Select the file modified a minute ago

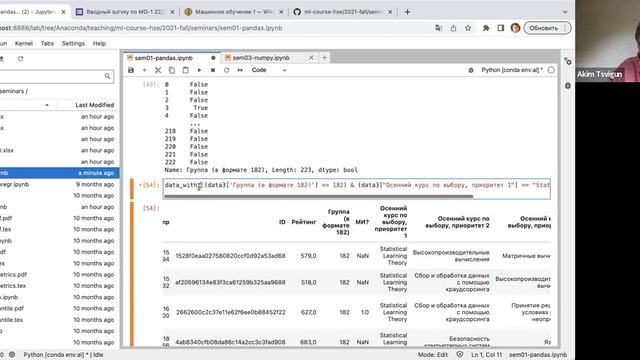click(60, 173)
